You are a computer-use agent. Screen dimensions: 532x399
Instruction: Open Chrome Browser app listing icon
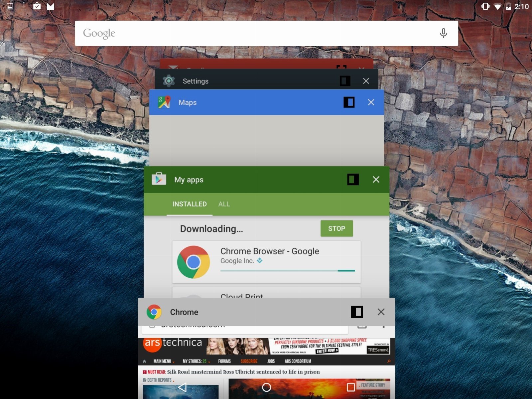[x=194, y=262]
